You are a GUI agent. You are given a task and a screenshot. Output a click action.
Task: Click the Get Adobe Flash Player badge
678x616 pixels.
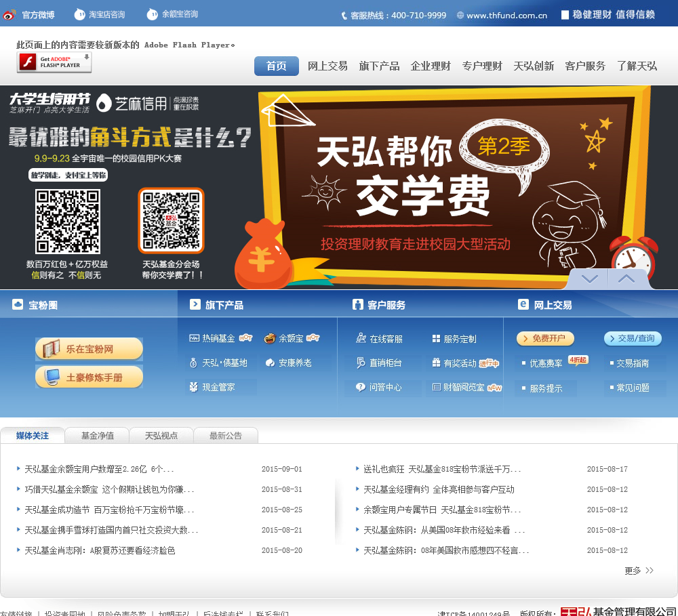tap(54, 62)
